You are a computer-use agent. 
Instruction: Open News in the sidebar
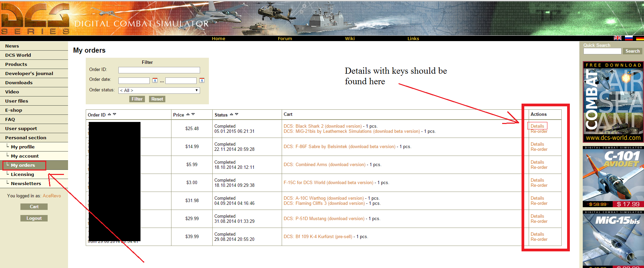pyautogui.click(x=34, y=46)
